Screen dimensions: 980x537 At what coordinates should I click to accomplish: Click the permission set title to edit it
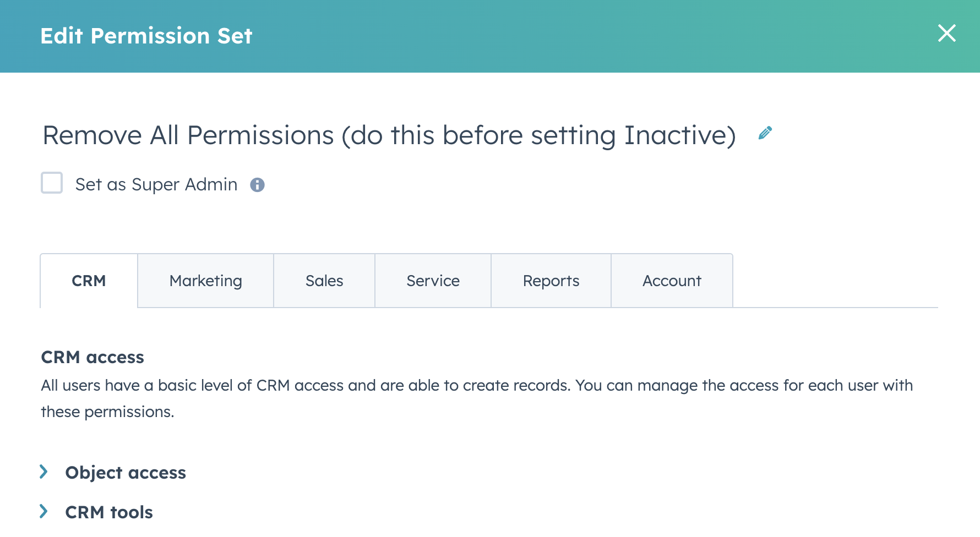(x=388, y=135)
